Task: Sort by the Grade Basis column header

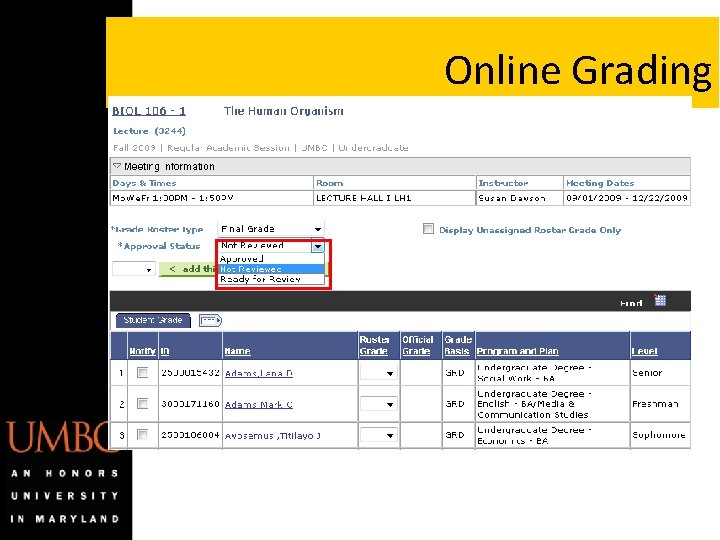Action: (458, 345)
